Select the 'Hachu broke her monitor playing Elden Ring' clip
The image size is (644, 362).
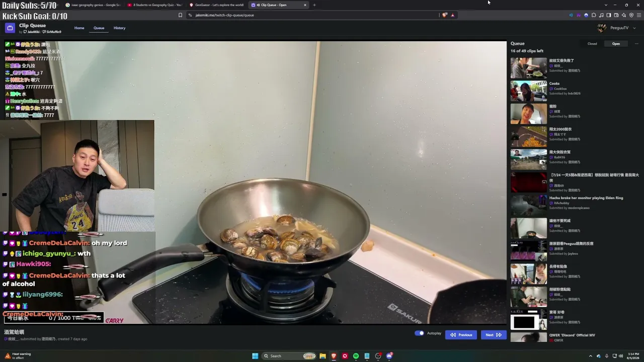586,198
